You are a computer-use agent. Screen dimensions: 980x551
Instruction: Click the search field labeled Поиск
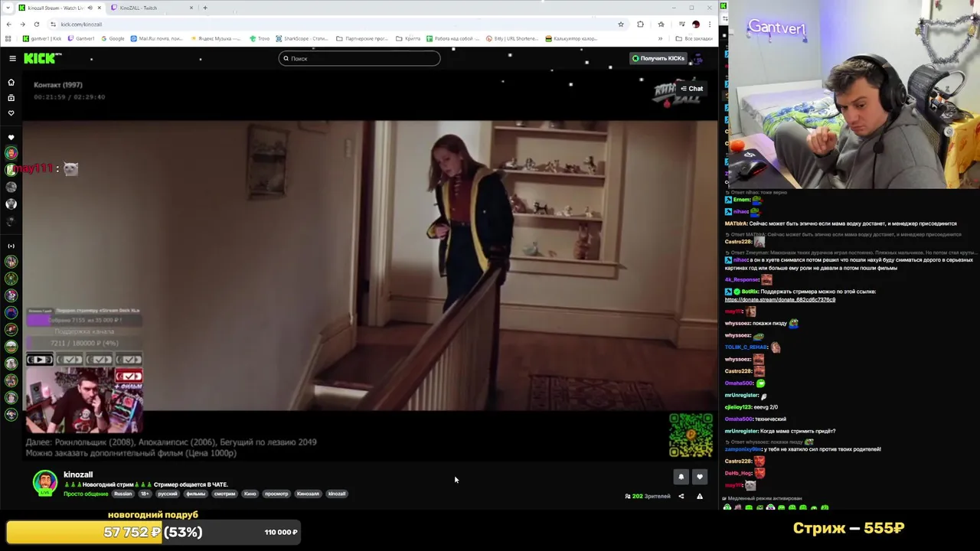359,58
